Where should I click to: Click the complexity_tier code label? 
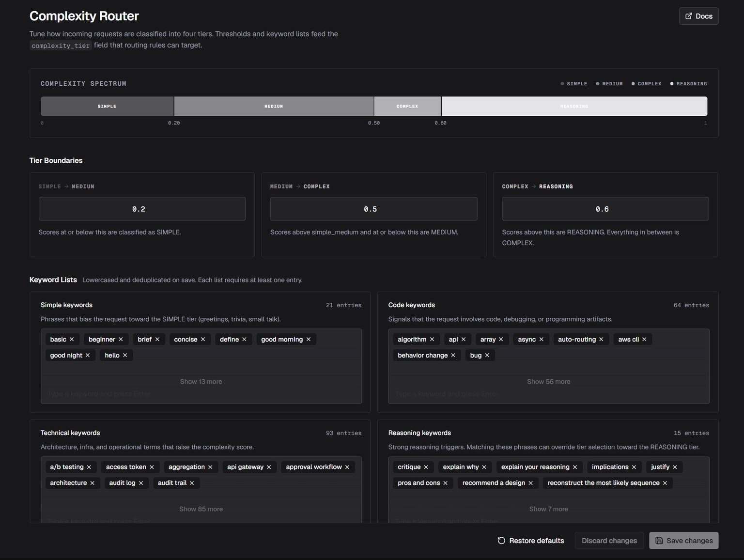61,46
